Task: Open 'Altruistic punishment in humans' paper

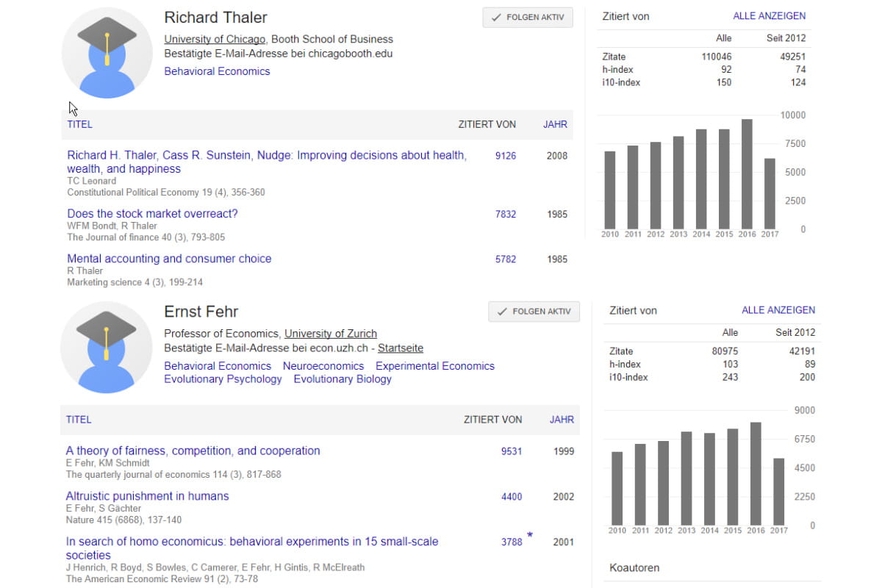Action: (147, 496)
